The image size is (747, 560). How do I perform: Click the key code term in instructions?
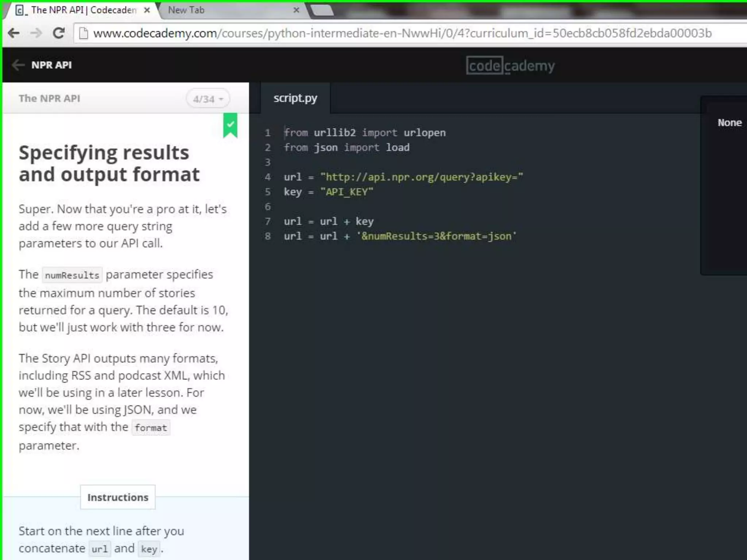pyautogui.click(x=149, y=549)
